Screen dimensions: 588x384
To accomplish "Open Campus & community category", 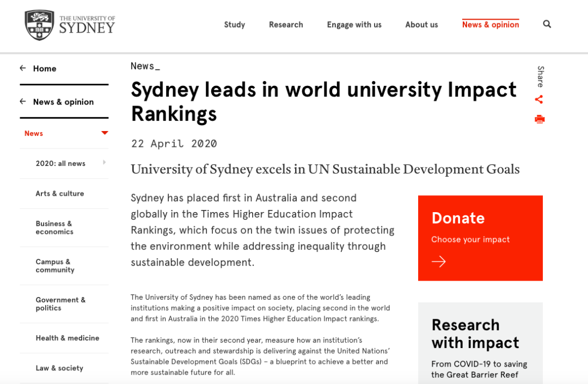I will tap(55, 265).
